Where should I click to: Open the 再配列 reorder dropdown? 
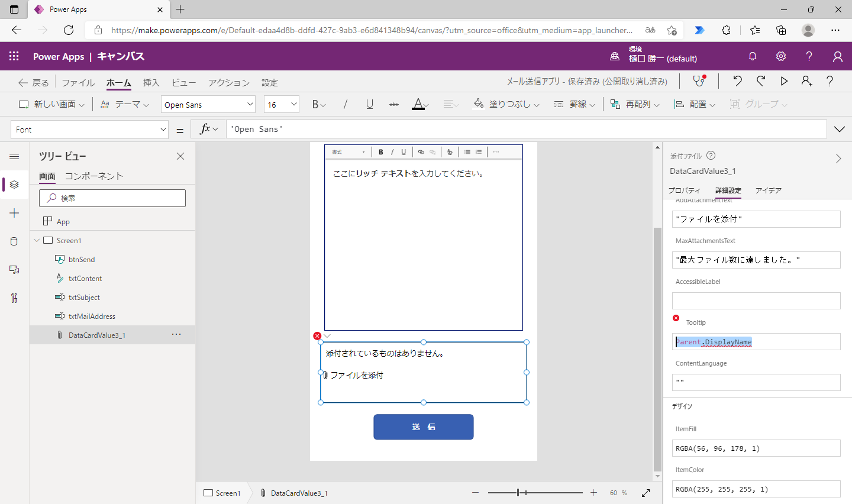635,104
